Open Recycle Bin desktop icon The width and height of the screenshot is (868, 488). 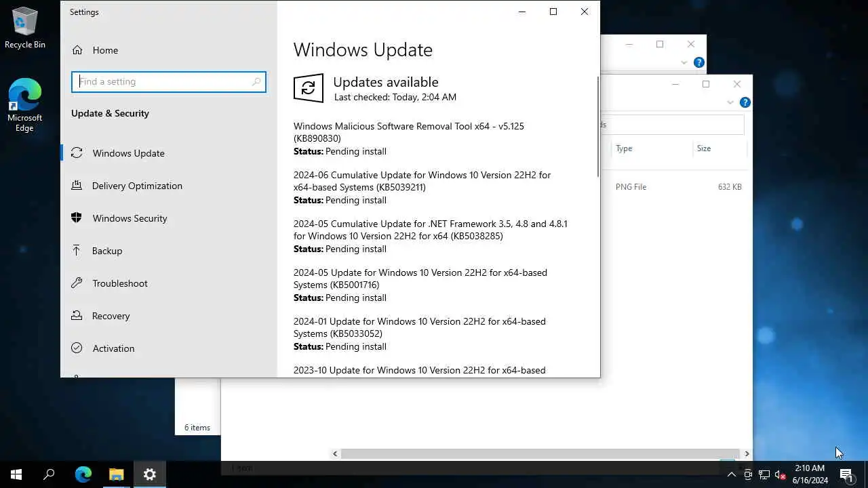tap(25, 28)
